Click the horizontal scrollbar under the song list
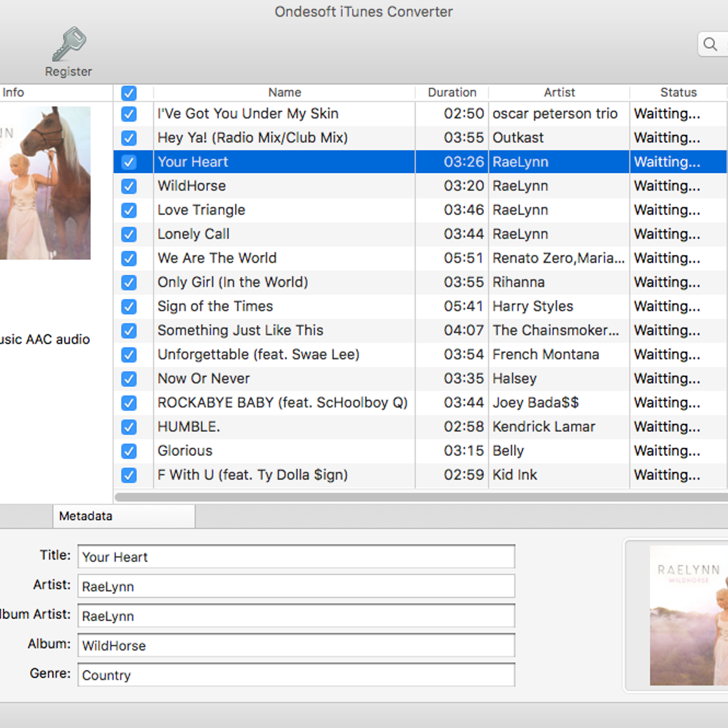This screenshot has height=728, width=728. pos(421,497)
